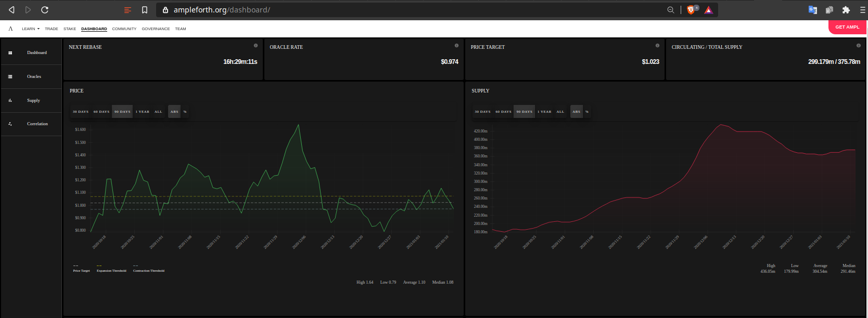The image size is (868, 318).
Task: Toggle price chart to percent mode
Action: [185, 112]
